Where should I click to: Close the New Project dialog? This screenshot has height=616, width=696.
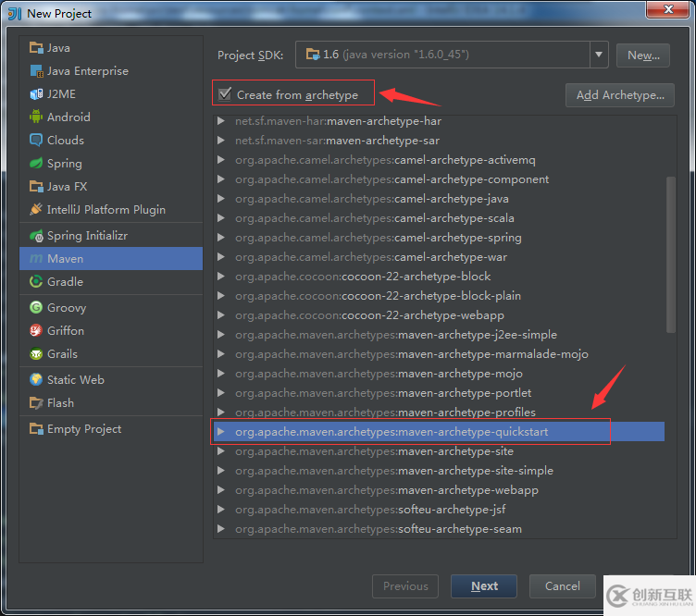[668, 10]
